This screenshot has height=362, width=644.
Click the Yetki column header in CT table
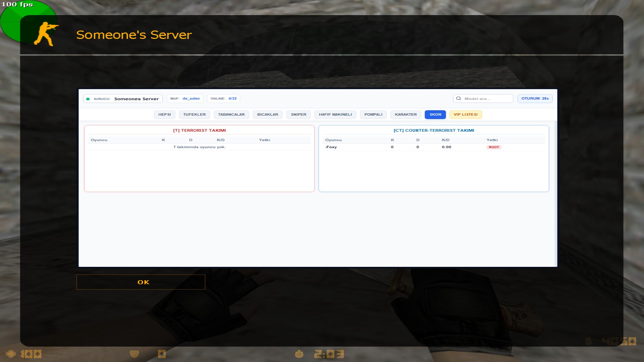point(492,140)
